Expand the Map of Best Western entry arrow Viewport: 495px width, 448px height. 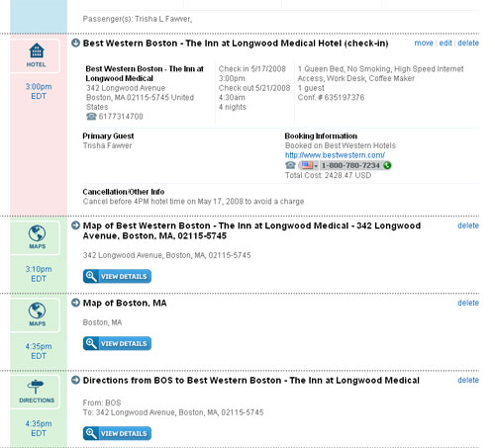(75, 225)
